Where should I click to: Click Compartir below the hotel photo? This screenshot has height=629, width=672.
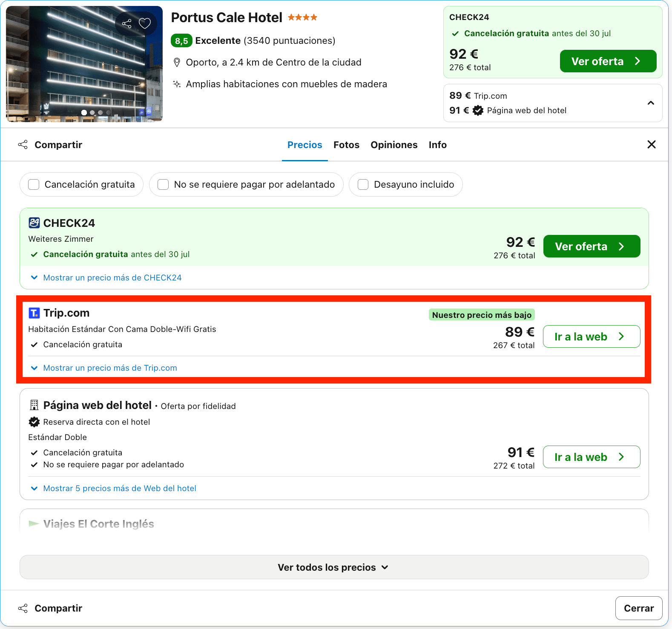tap(50, 145)
